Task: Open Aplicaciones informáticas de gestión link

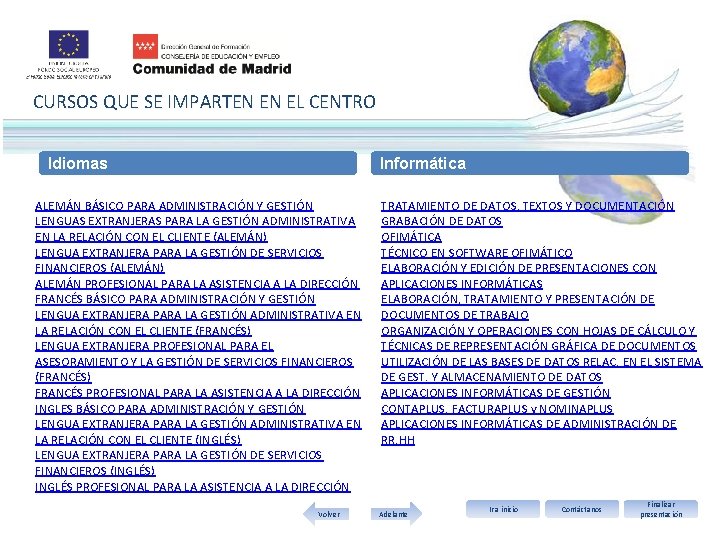Action: (495, 393)
